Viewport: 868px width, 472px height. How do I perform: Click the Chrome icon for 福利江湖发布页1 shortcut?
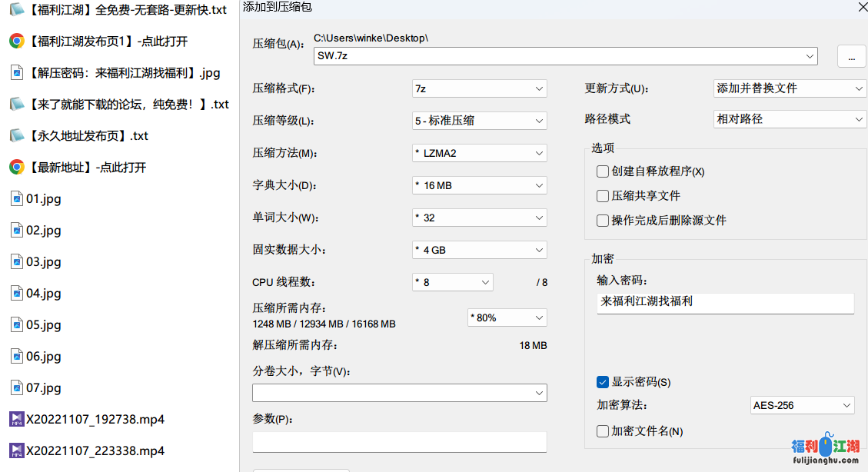[16, 41]
